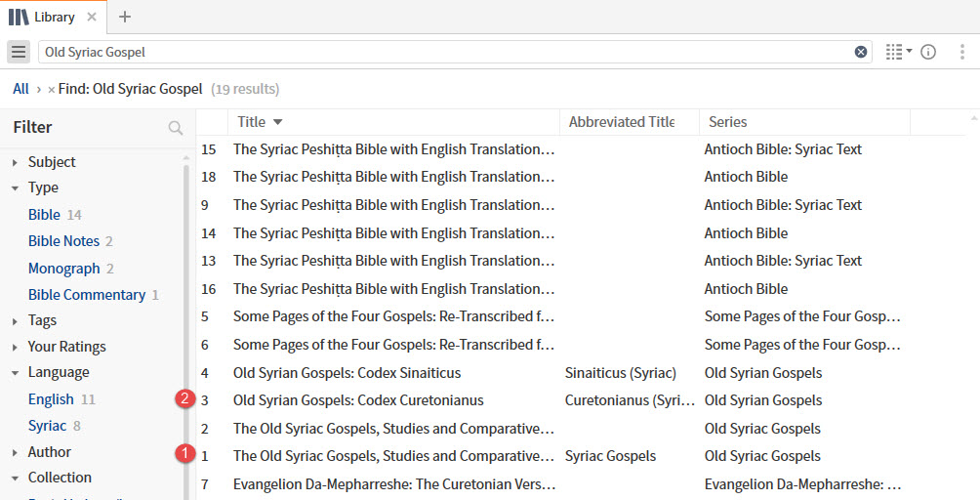Filter by Bible Commentary type
Viewport: 980px width, 500px height.
pyautogui.click(x=87, y=294)
